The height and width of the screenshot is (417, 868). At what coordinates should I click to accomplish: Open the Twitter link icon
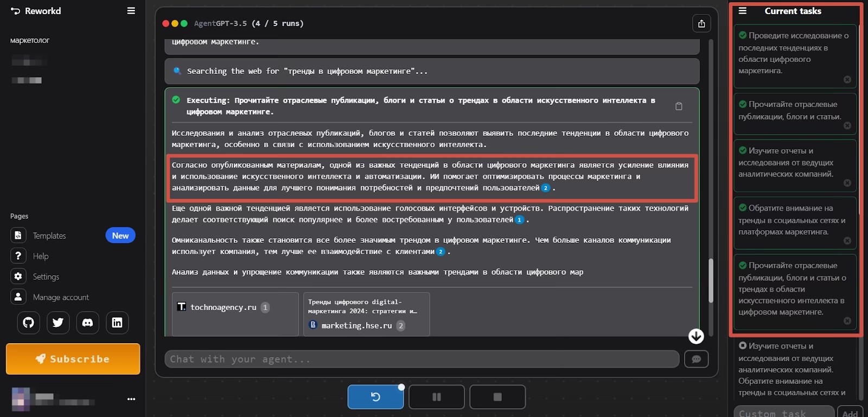tap(58, 323)
